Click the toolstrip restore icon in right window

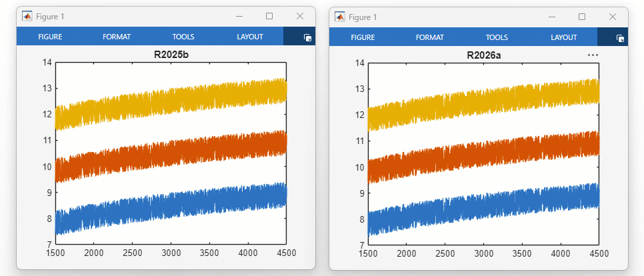tap(621, 38)
